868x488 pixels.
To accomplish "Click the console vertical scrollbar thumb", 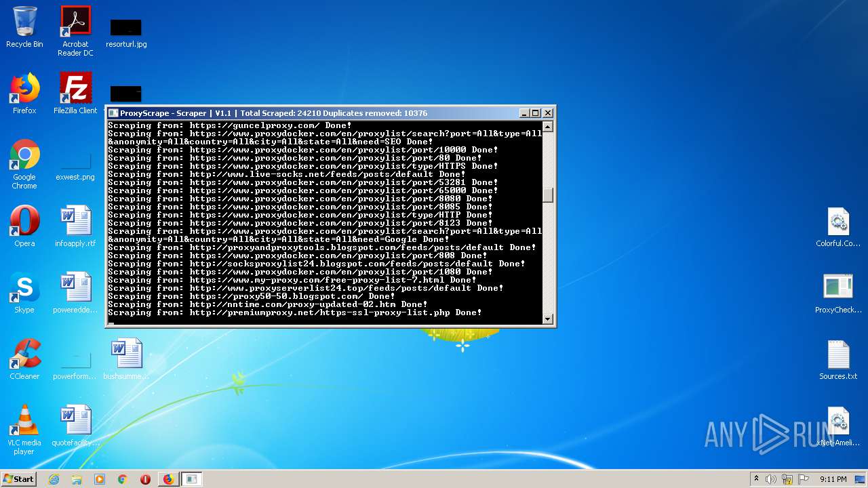I will pyautogui.click(x=548, y=195).
